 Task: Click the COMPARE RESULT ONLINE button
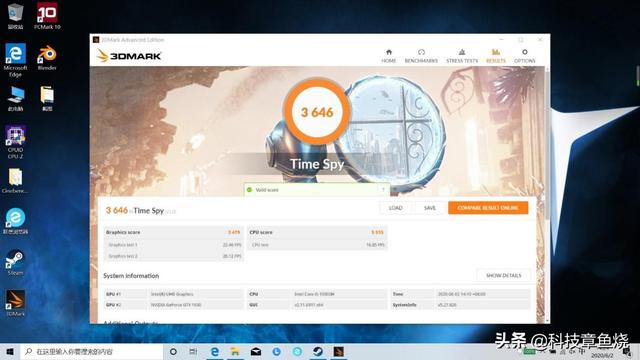point(488,208)
